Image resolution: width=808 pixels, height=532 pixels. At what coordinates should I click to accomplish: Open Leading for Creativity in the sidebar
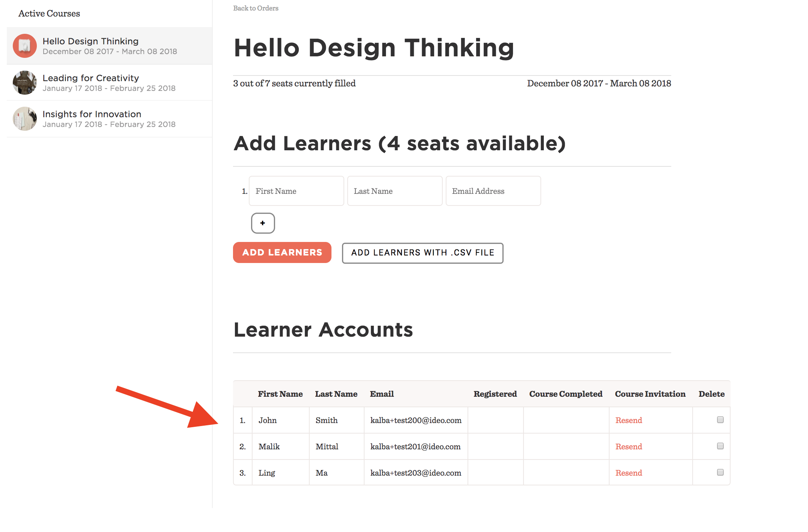91,78
